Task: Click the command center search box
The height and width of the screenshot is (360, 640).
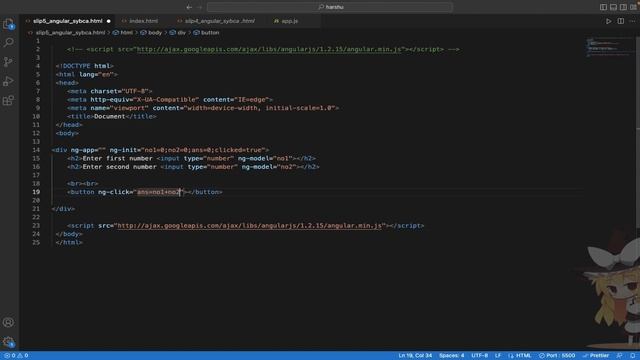Action: pyautogui.click(x=330, y=7)
